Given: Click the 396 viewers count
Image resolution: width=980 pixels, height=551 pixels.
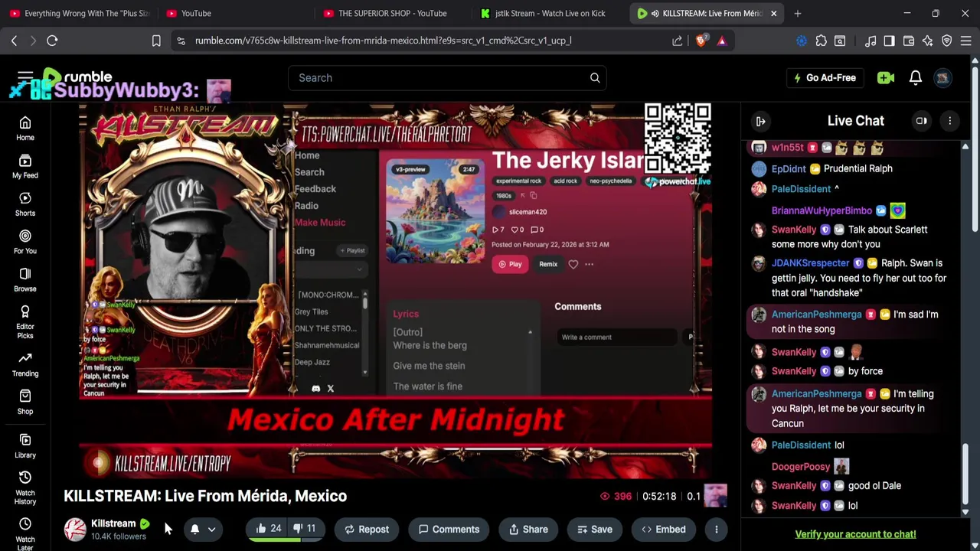Looking at the screenshot, I should (616, 496).
